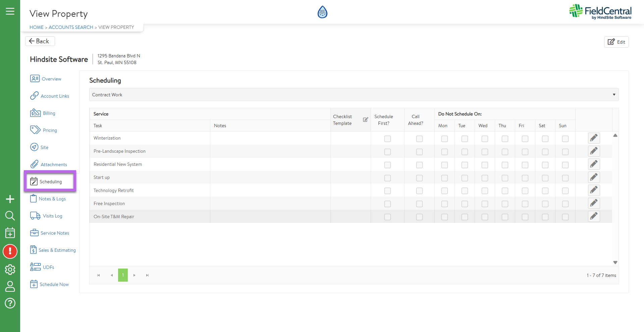Click the table scrollbar down arrow
The width and height of the screenshot is (644, 332).
point(615,263)
